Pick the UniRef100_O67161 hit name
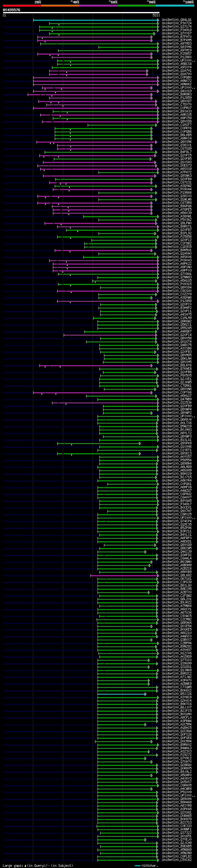The image size is (197, 868). tap(177, 579)
